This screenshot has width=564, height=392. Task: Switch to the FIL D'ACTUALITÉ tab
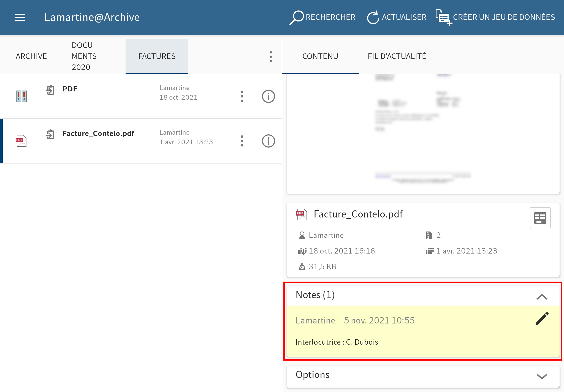[397, 56]
